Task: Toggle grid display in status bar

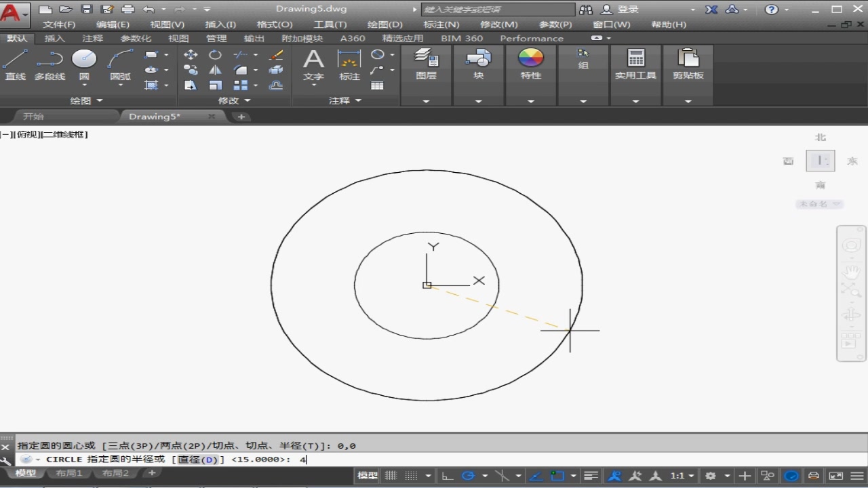Action: coord(391,476)
